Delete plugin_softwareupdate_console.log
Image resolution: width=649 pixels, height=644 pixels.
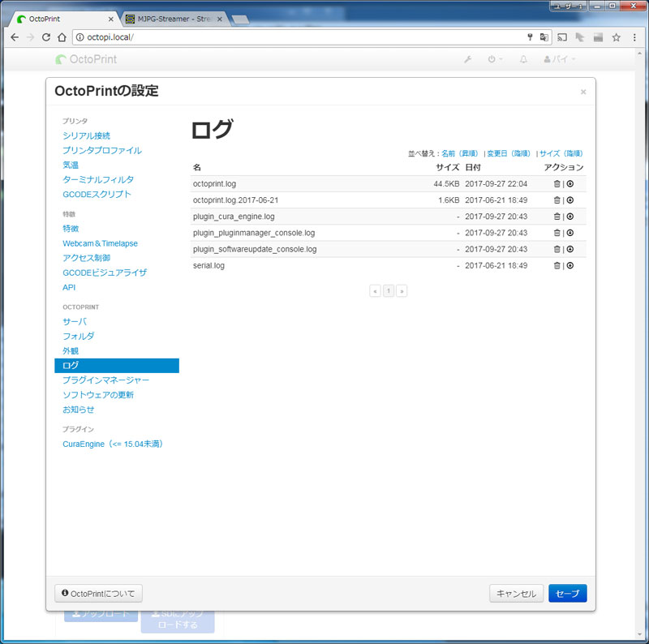557,249
